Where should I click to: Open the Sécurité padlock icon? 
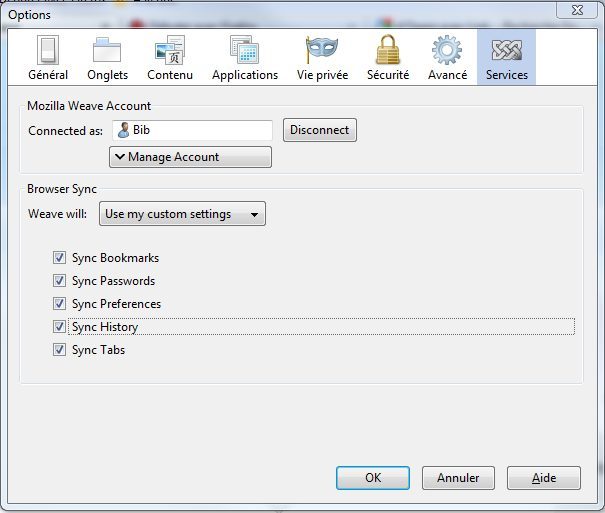coord(388,50)
